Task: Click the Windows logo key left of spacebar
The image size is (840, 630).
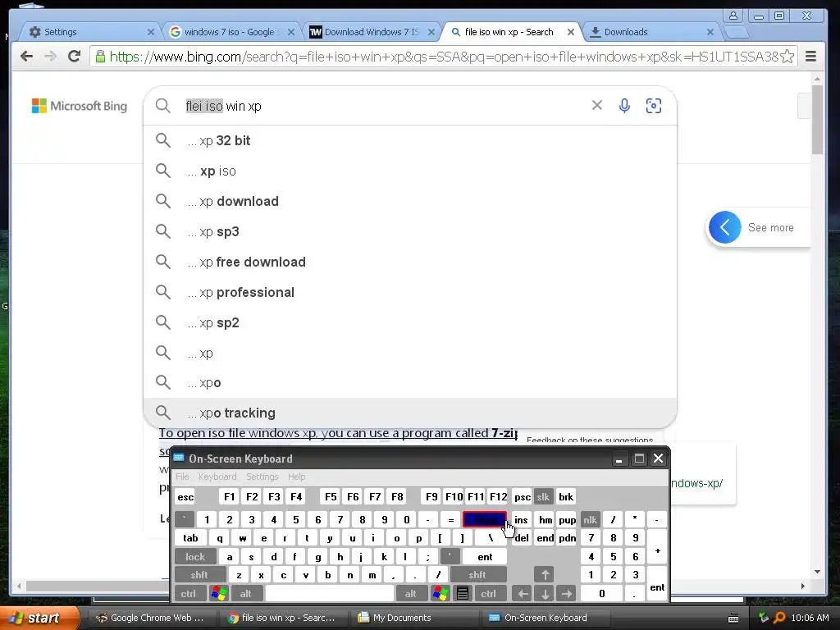Action: [x=219, y=594]
